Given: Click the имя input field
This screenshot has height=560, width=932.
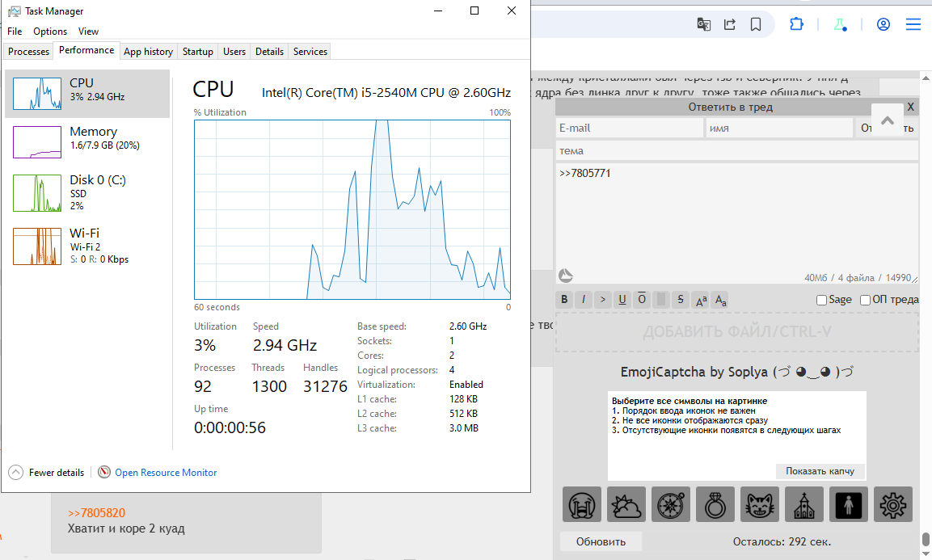Looking at the screenshot, I should point(779,128).
